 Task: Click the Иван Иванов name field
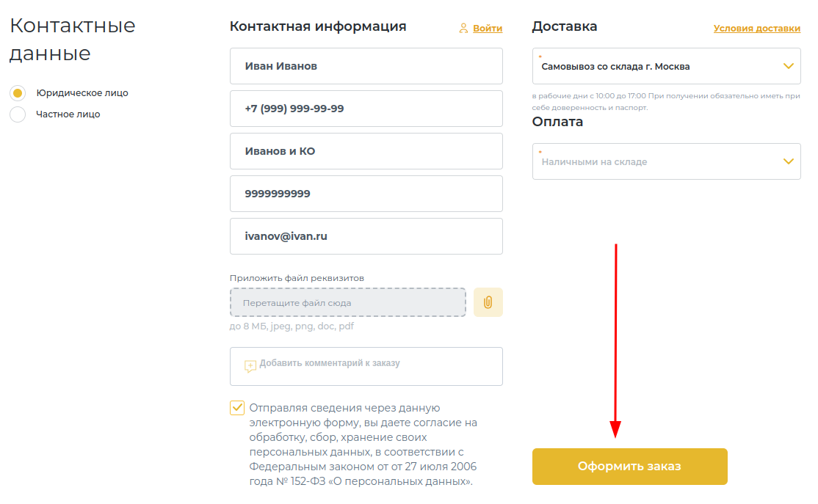tap(366, 66)
